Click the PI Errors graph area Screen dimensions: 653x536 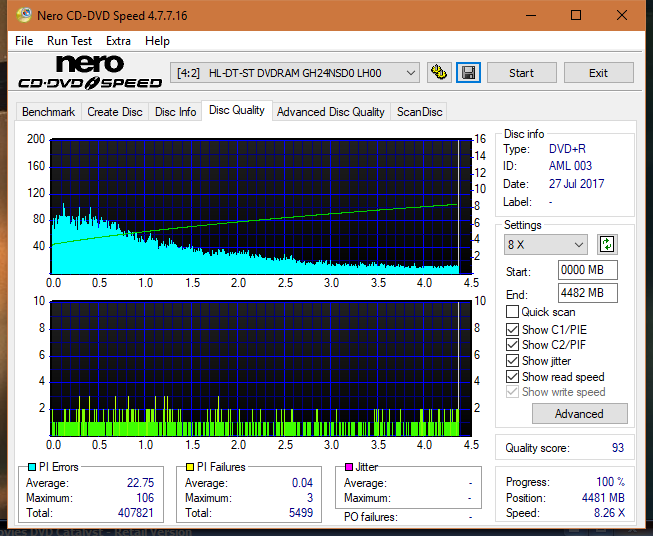pyautogui.click(x=261, y=207)
